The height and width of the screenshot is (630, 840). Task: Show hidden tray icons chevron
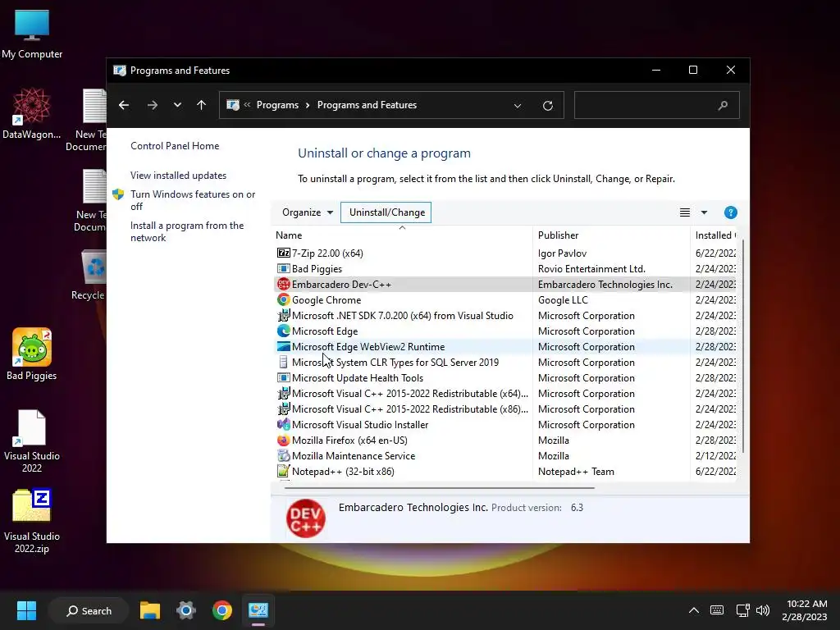(x=693, y=610)
